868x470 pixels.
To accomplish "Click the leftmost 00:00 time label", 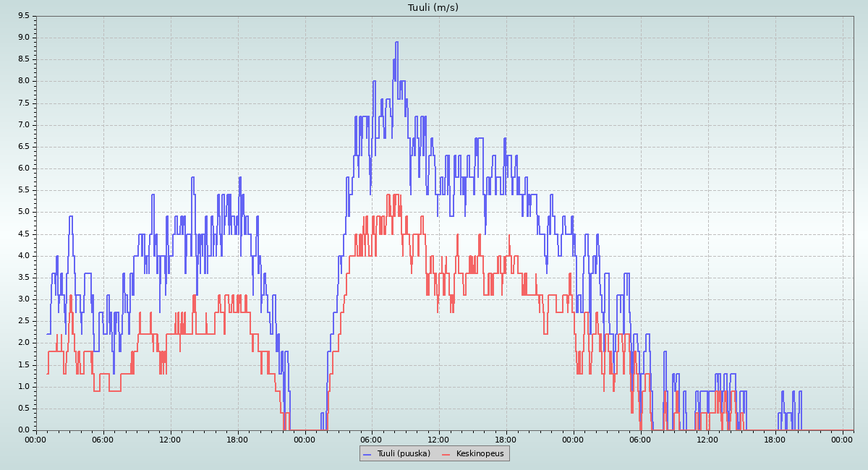I will tap(36, 439).
